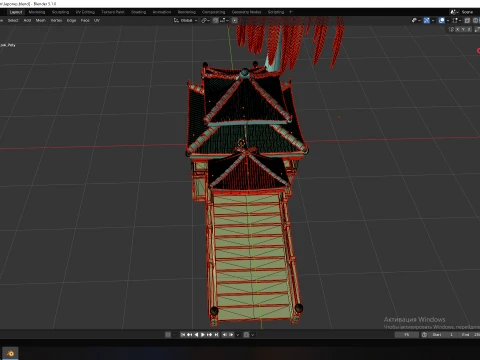Jump to the timeline end frame
This screenshot has width=480, height=360.
pyautogui.click(x=216, y=335)
